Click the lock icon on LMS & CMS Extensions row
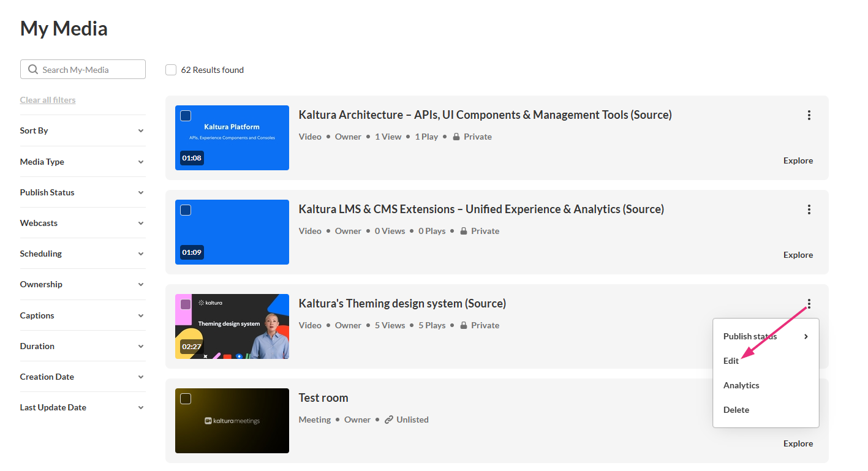This screenshot has height=471, width=868. tap(464, 232)
